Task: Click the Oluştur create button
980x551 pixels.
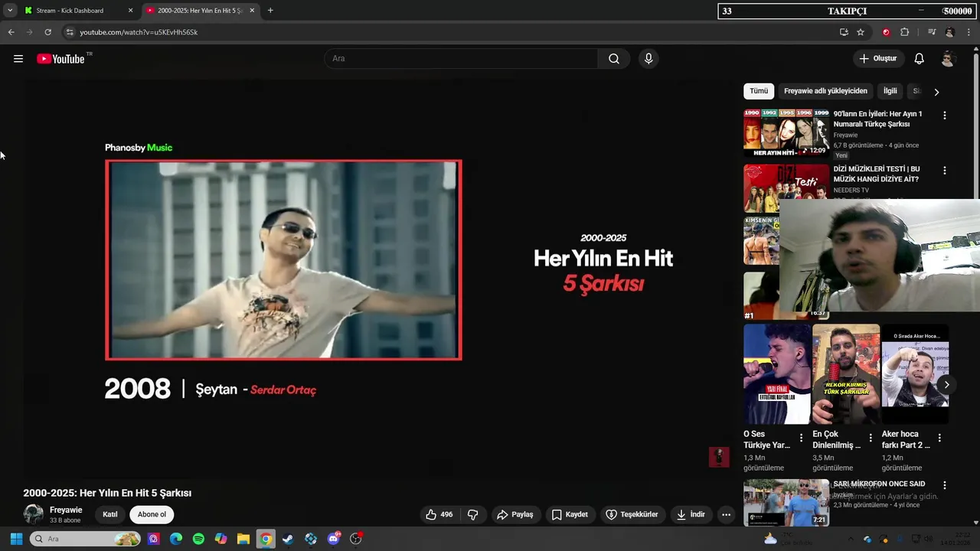Action: point(877,59)
